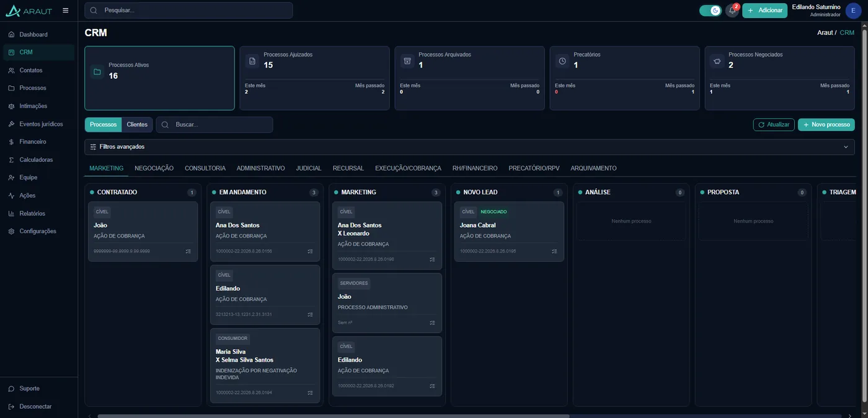Select the MARKETING pipeline tab
The width and height of the screenshot is (868, 418).
click(107, 168)
